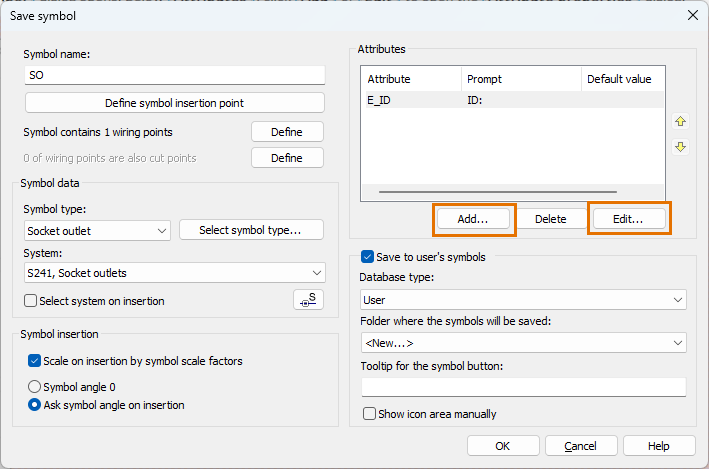This screenshot has width=709, height=469.
Task: Move attribute up with yellow up arrow
Action: [x=680, y=121]
